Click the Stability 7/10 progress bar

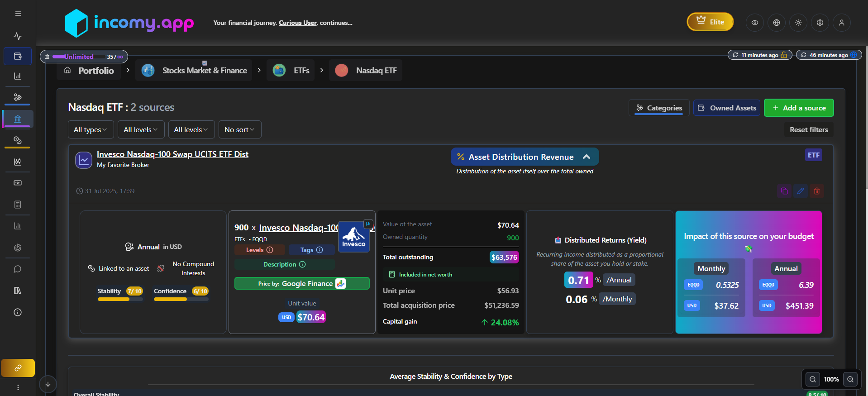coord(120,299)
